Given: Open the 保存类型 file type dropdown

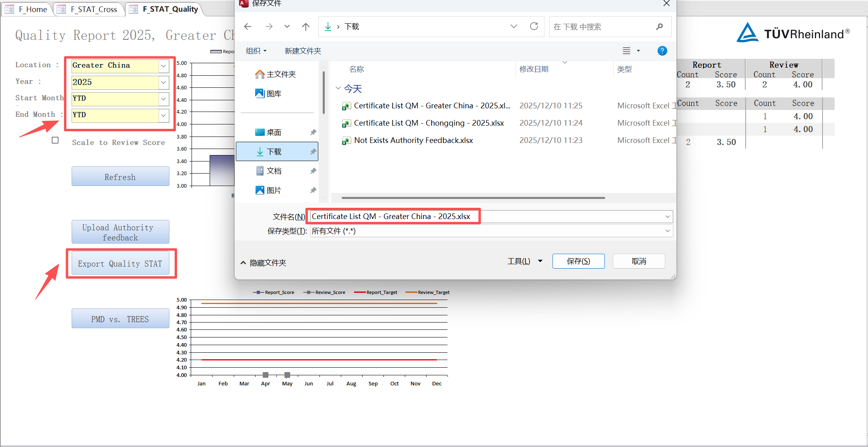Looking at the screenshot, I should point(667,231).
